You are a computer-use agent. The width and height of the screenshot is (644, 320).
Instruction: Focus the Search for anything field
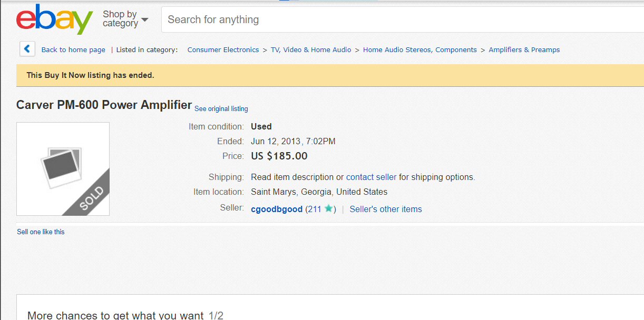401,20
